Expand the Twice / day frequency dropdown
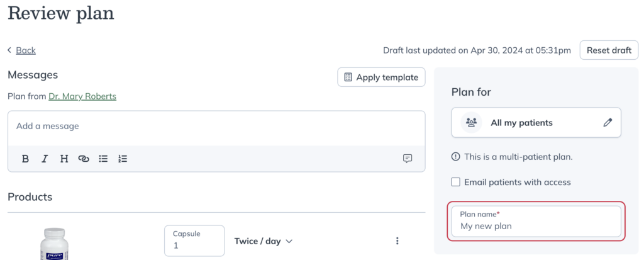Viewport: 644px width, 260px height. pos(264,241)
